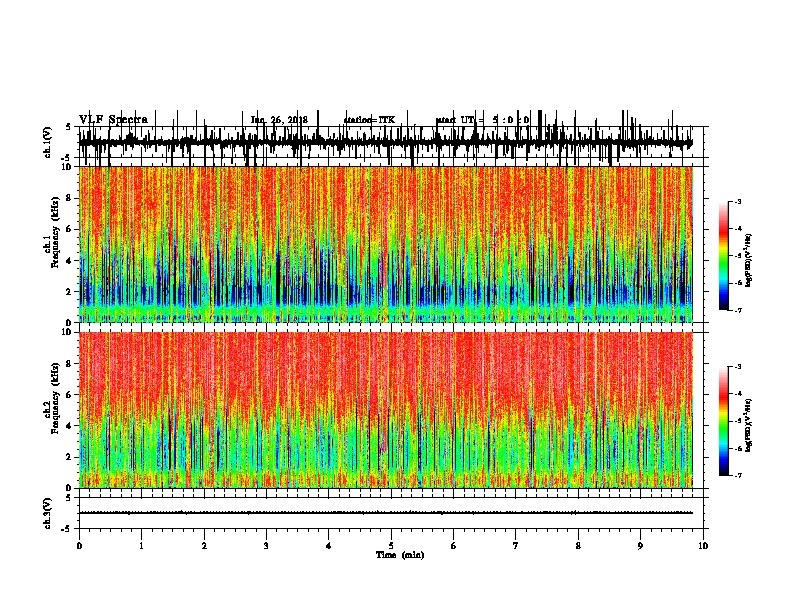Click the "4" kHz tick of ch.2 spectrogram
The image size is (792, 612).
[x=70, y=426]
